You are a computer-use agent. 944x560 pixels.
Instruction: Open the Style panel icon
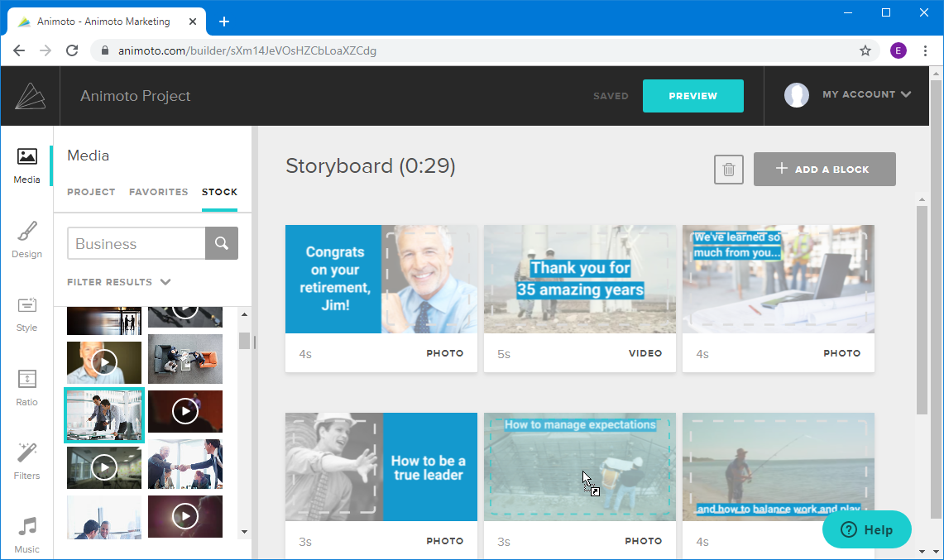(x=26, y=313)
